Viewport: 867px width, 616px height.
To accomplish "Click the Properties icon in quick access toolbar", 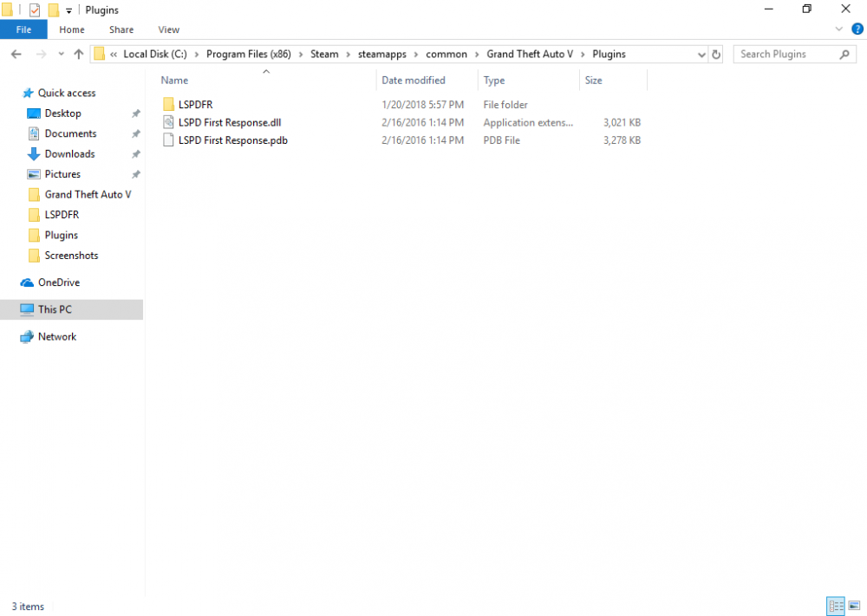I will click(x=35, y=10).
